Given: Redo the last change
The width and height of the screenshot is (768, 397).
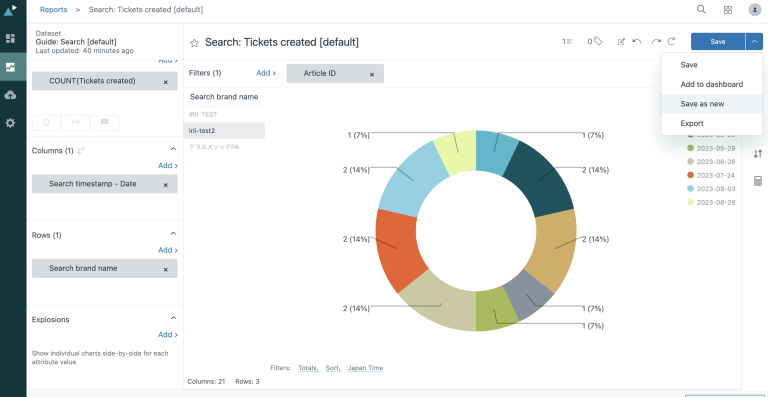Looking at the screenshot, I should (656, 42).
